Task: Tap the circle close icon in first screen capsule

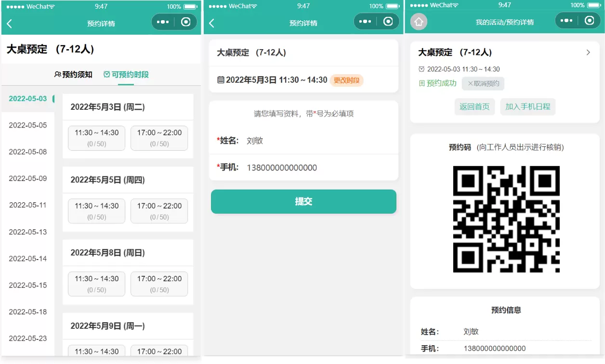Action: pyautogui.click(x=186, y=22)
